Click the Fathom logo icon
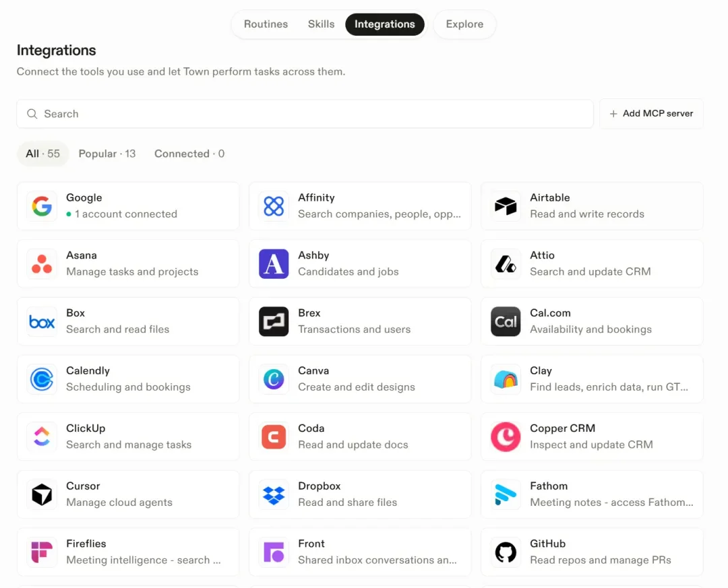The image size is (728, 588). click(x=506, y=494)
